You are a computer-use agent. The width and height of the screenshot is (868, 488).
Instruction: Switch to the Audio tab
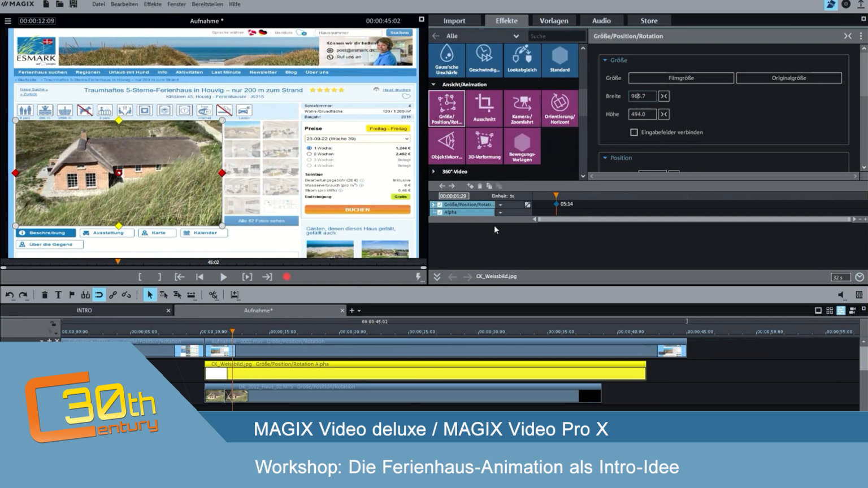601,21
